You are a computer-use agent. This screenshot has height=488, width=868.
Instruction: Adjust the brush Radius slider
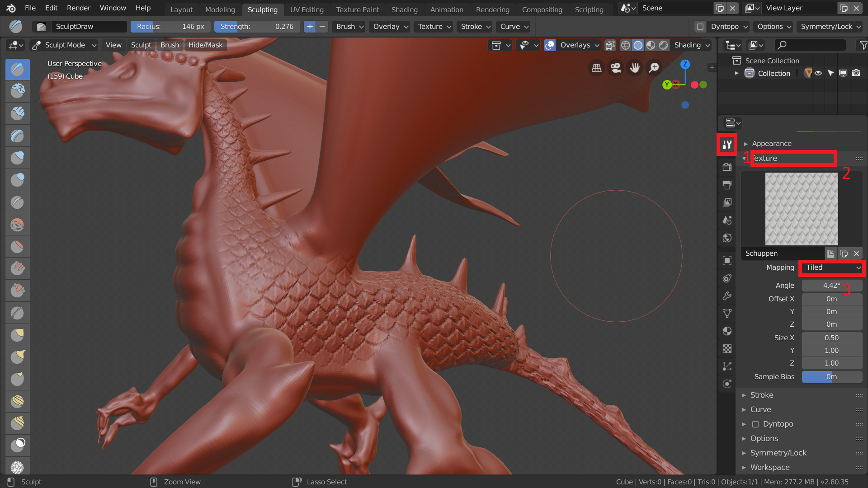click(x=170, y=27)
